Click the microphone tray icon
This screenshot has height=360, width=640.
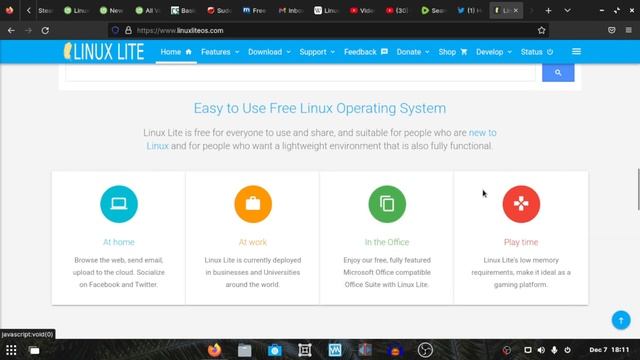pyautogui.click(x=554, y=350)
